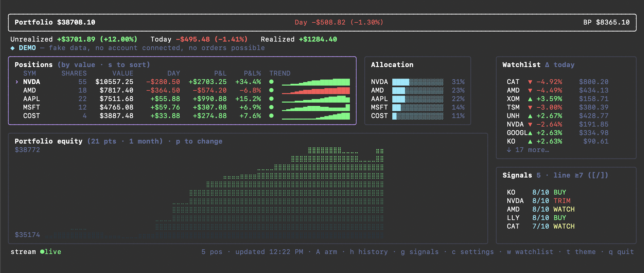Select the '-$364.50' day change for AMD
Screen dimensions: 644x273
coord(163,90)
